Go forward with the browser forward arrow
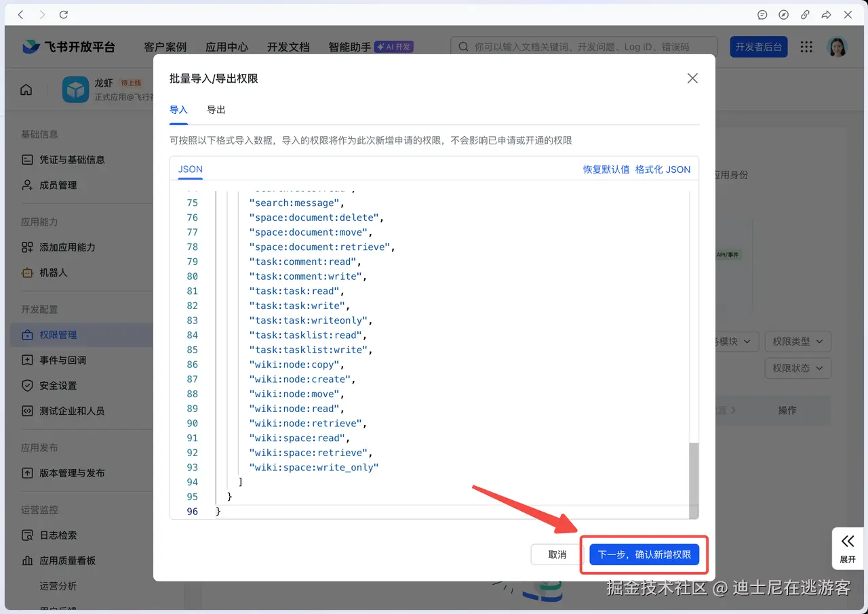Viewport: 868px width, 614px height. coord(42,14)
